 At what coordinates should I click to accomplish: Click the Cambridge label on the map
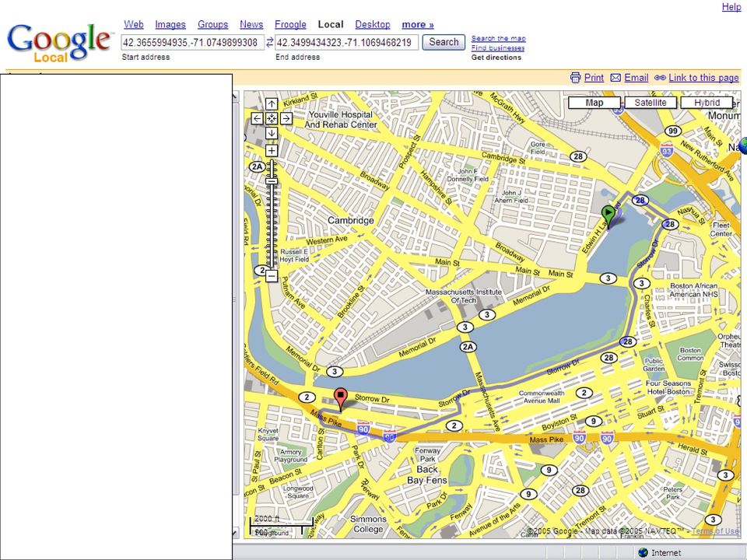[x=351, y=220]
